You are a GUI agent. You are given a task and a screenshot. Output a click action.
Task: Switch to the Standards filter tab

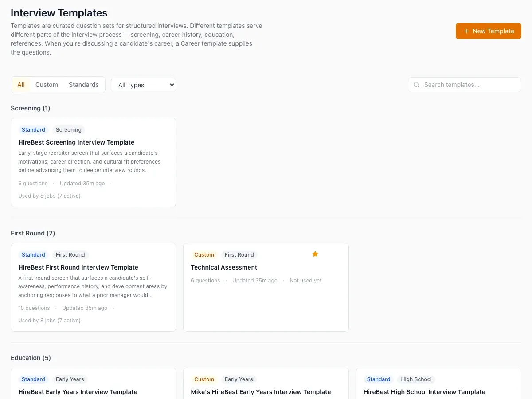pyautogui.click(x=84, y=85)
